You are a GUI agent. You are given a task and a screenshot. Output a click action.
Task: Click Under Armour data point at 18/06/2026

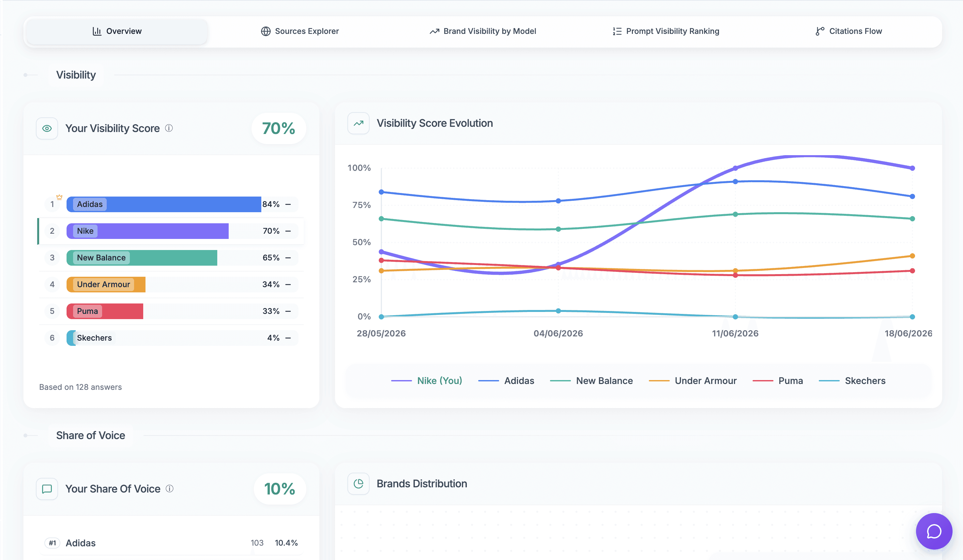tap(912, 256)
